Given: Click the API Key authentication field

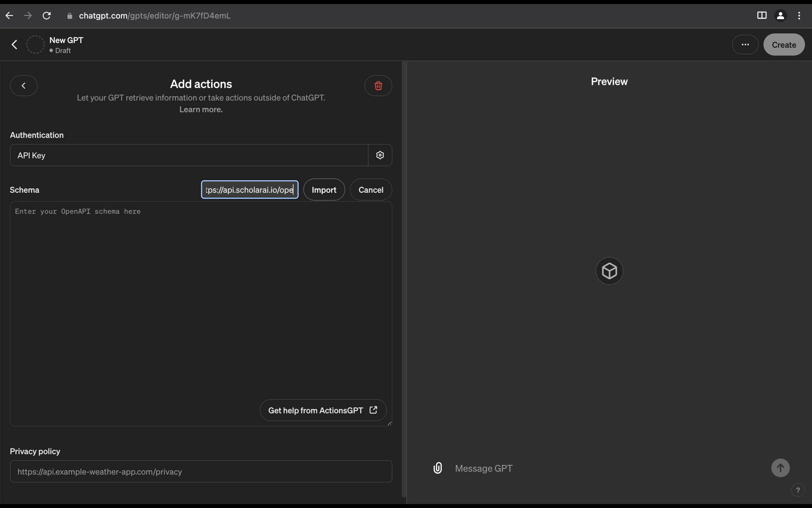Looking at the screenshot, I should click(189, 155).
